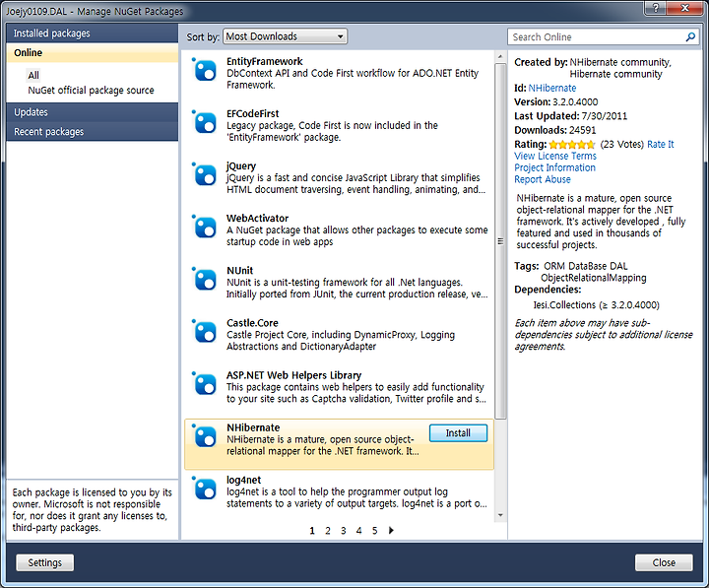Click the help question mark button
The height and width of the screenshot is (588, 709).
pos(656,8)
